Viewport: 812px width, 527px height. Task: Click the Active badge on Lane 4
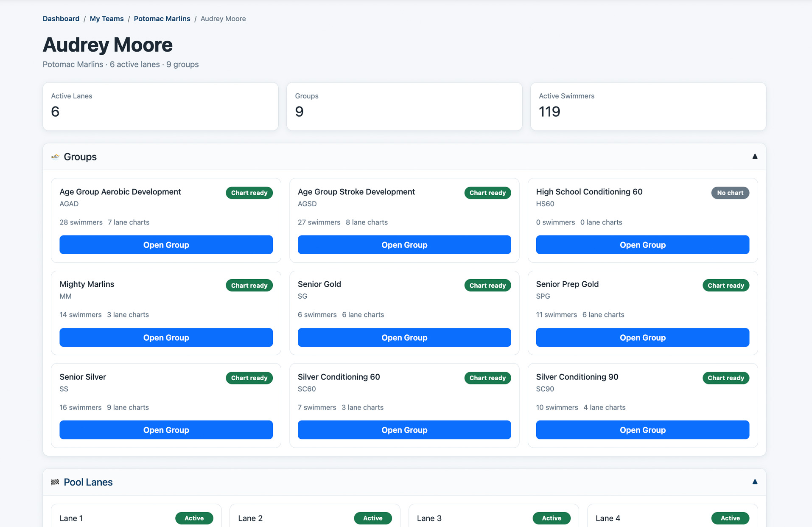coord(730,518)
